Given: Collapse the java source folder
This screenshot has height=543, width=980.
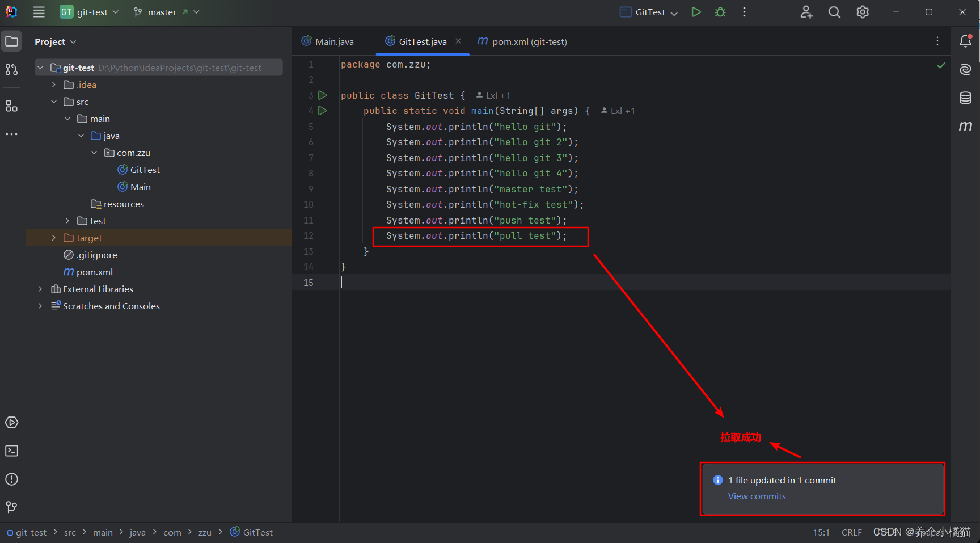Looking at the screenshot, I should tap(81, 136).
